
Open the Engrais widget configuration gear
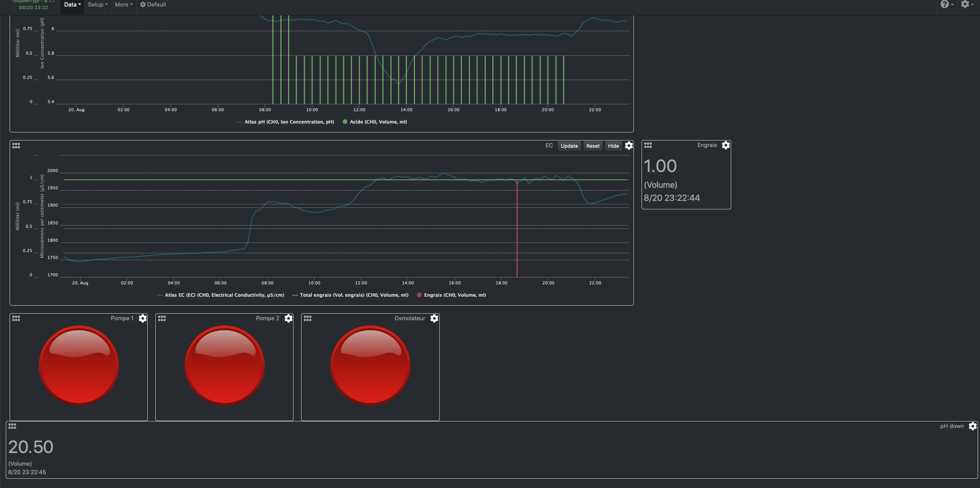pos(726,145)
